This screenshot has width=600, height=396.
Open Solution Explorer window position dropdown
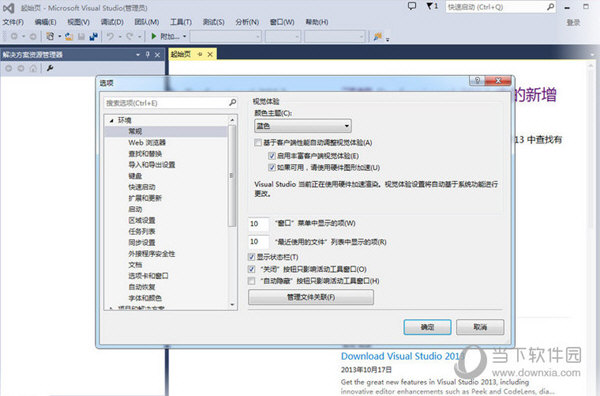tap(138, 55)
